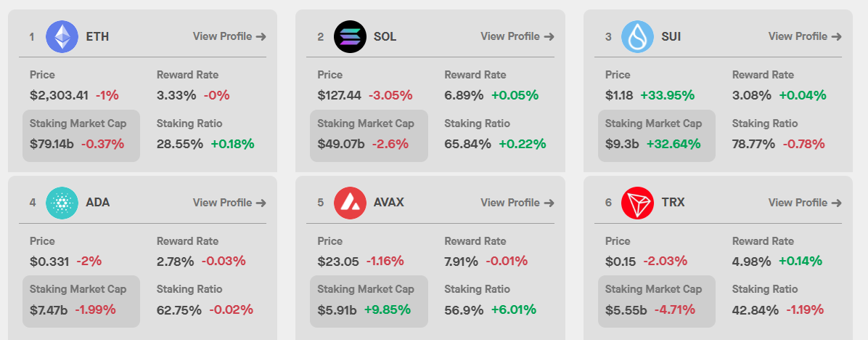Click the Cardano (ADA) coin logo
Image resolution: width=868 pixels, height=340 pixels.
62,203
